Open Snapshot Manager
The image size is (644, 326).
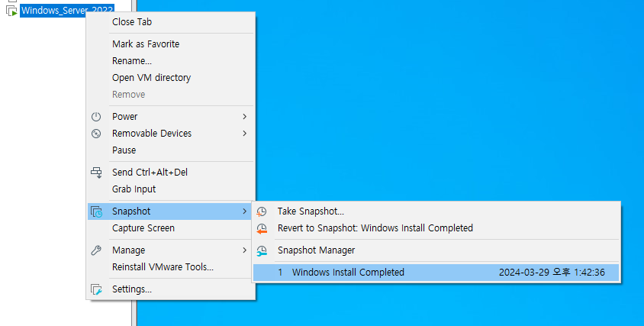click(x=436, y=250)
